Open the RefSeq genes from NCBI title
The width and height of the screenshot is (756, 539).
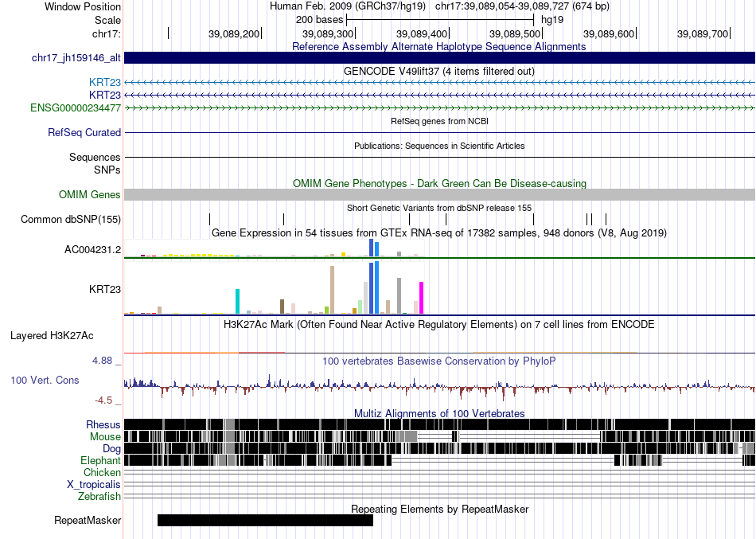click(439, 121)
